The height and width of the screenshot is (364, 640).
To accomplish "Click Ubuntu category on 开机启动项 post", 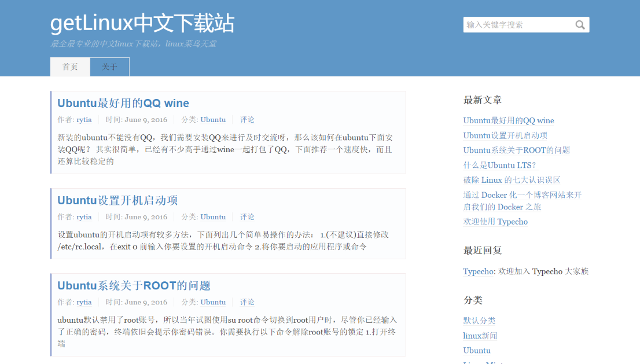I will click(213, 216).
